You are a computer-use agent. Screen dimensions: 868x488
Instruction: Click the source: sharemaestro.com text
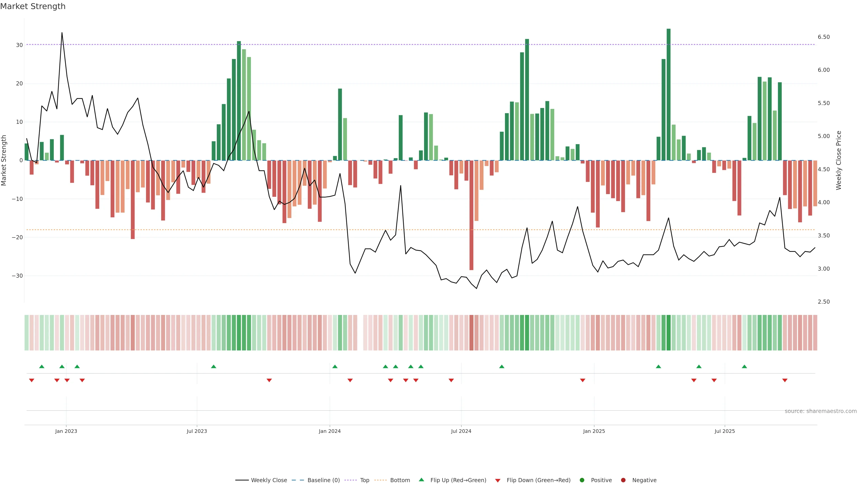[x=821, y=411]
